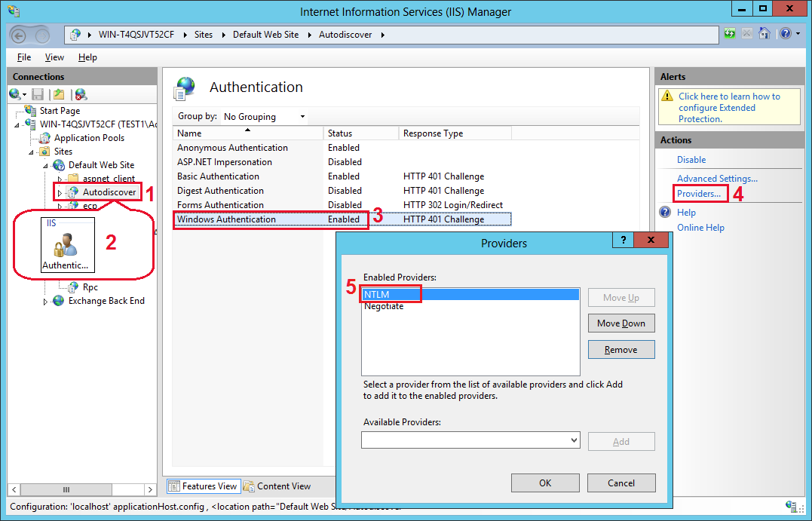Collapse the server node WIN-T4QSJVT52CF
This screenshot has height=521, width=812.
point(17,125)
